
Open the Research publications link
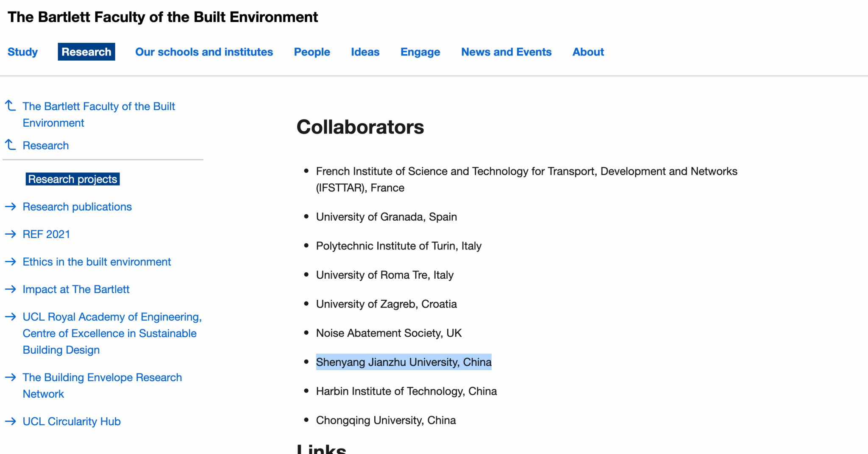click(x=77, y=207)
